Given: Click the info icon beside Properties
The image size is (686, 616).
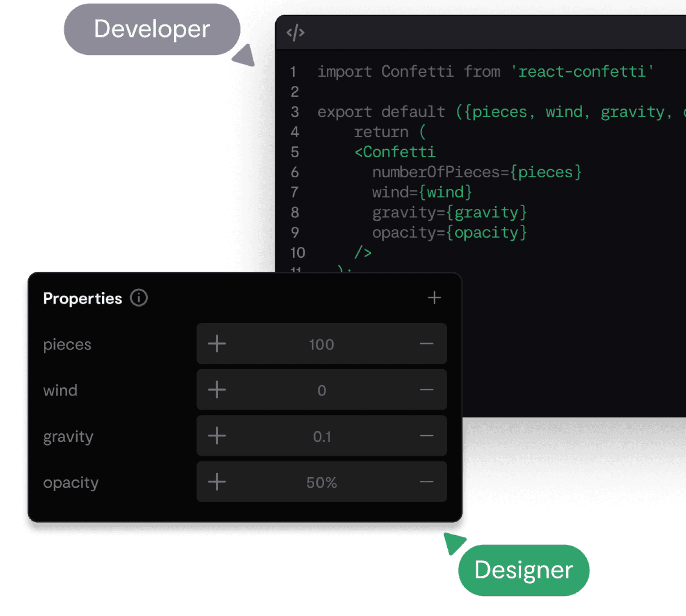Looking at the screenshot, I should point(139,298).
